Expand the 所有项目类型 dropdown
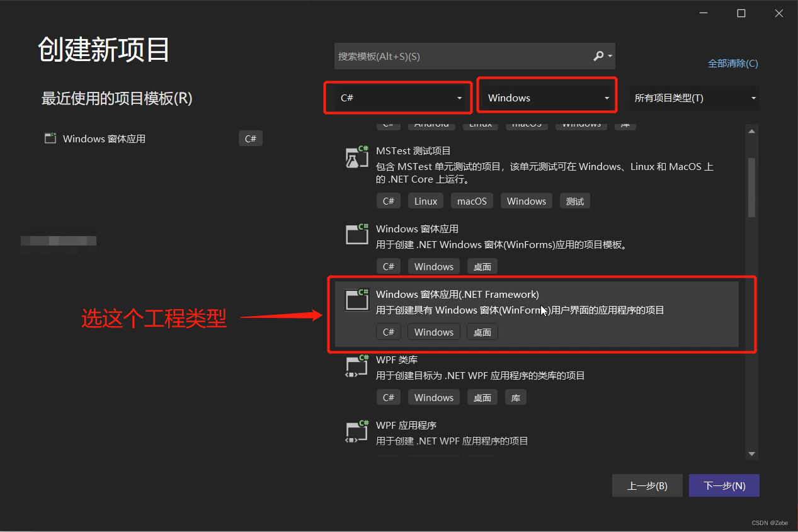The height and width of the screenshot is (532, 798). [694, 98]
